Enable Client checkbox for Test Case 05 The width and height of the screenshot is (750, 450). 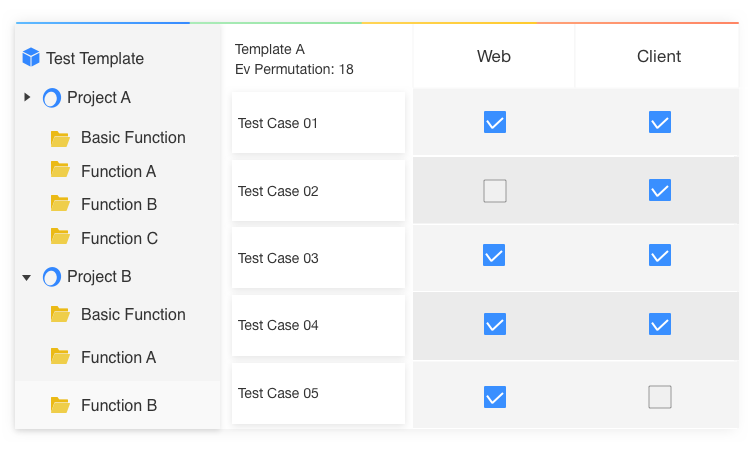click(x=660, y=397)
